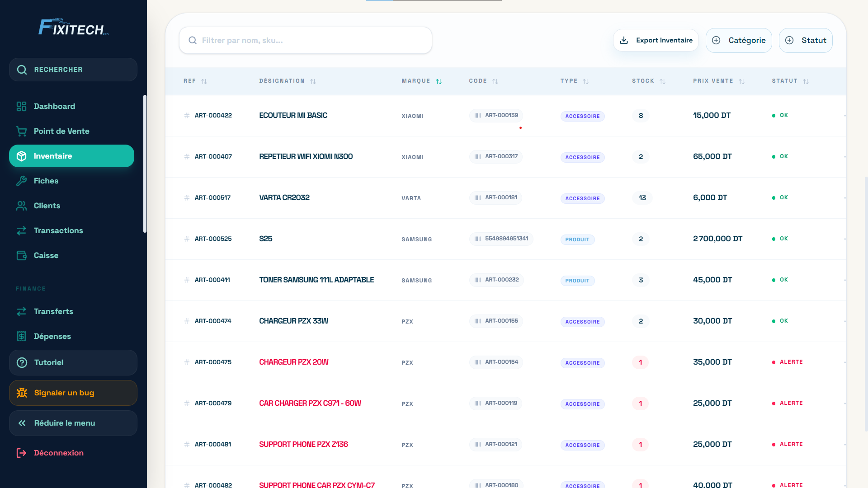Click the download icon in Export Inventaire
868x488 pixels.
(x=624, y=40)
